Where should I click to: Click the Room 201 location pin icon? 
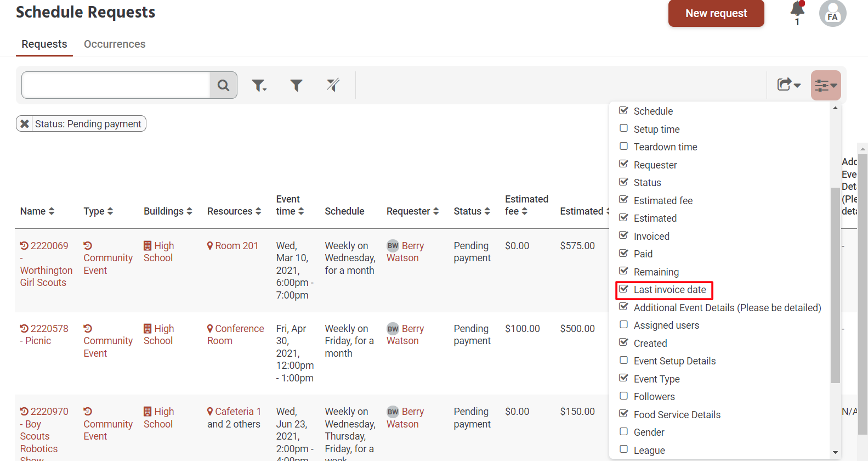tap(210, 246)
